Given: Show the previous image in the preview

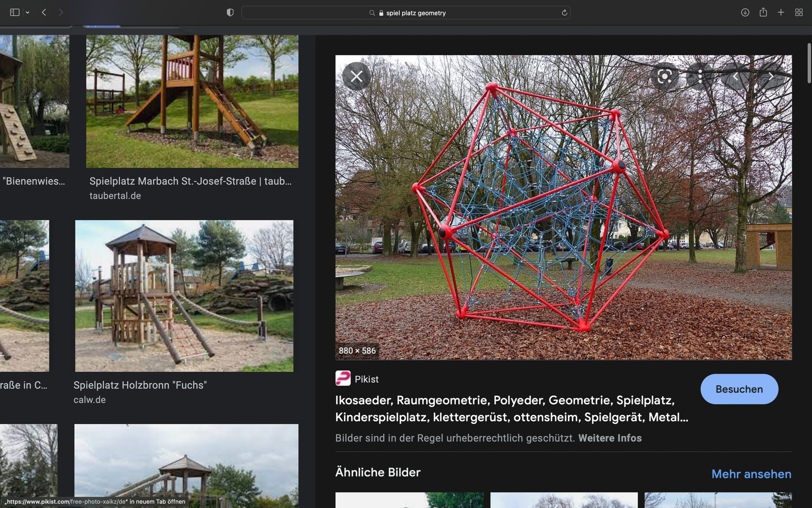Looking at the screenshot, I should (735, 76).
